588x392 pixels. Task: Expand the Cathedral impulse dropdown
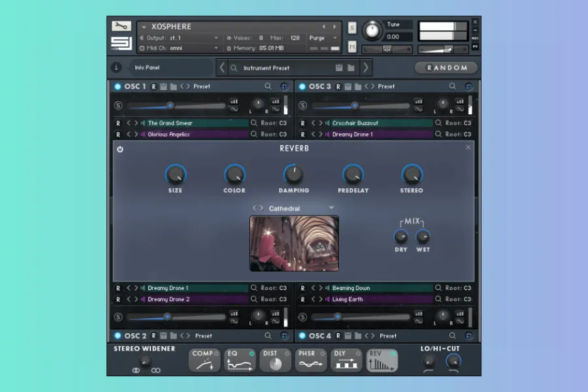[331, 208]
